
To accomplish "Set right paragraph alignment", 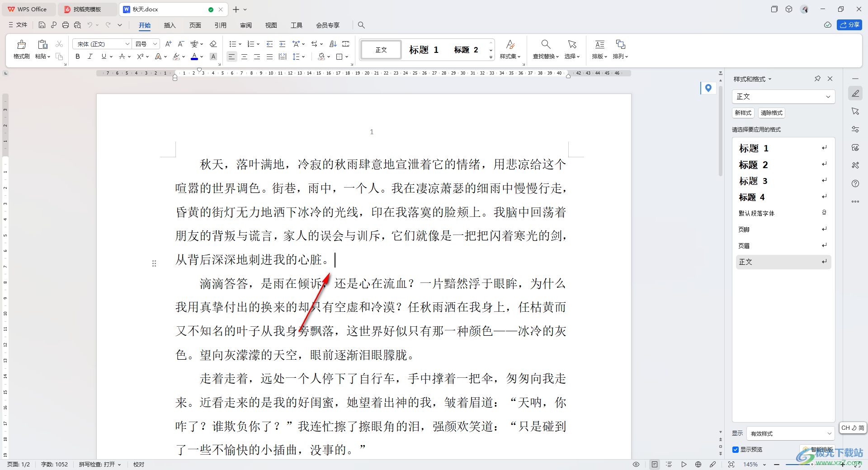I will pos(257,56).
